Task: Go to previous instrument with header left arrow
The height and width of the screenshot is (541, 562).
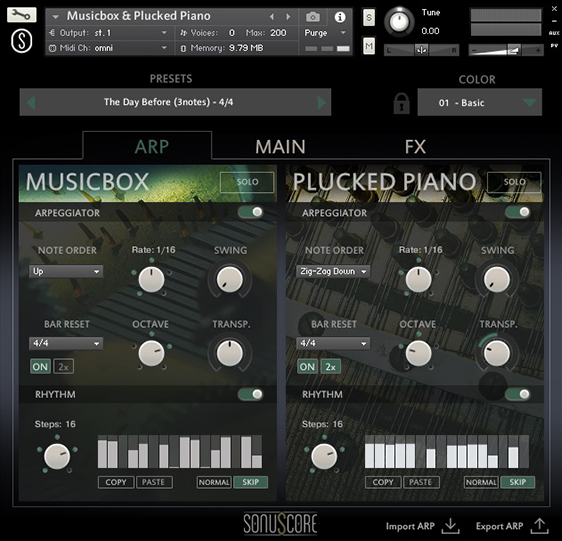Action: tap(272, 16)
